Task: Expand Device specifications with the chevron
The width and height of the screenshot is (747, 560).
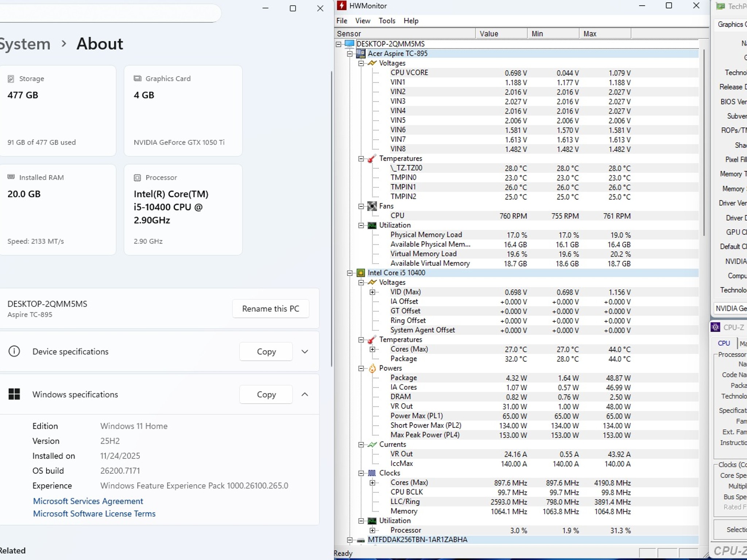Action: point(305,352)
